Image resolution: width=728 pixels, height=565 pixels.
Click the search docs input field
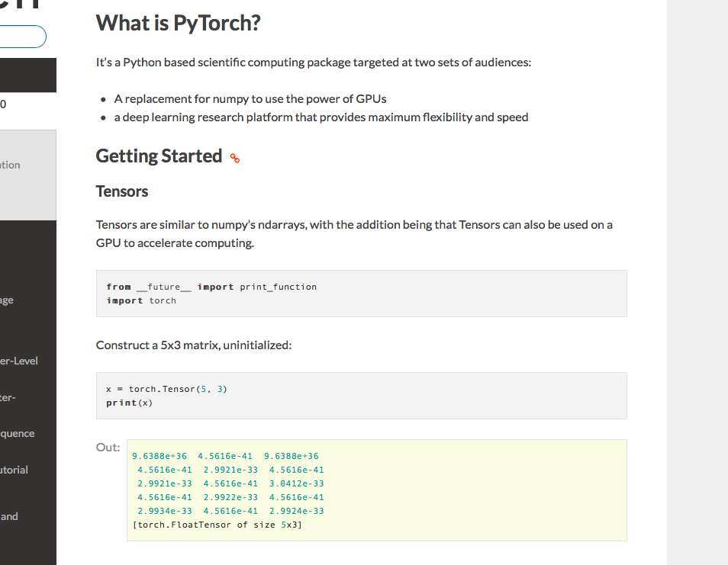22,37
